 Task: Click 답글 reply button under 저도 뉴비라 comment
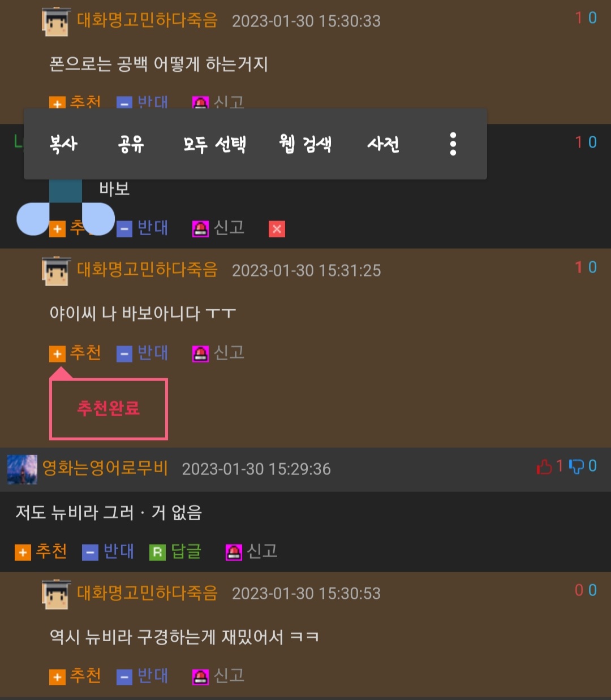coord(175,551)
